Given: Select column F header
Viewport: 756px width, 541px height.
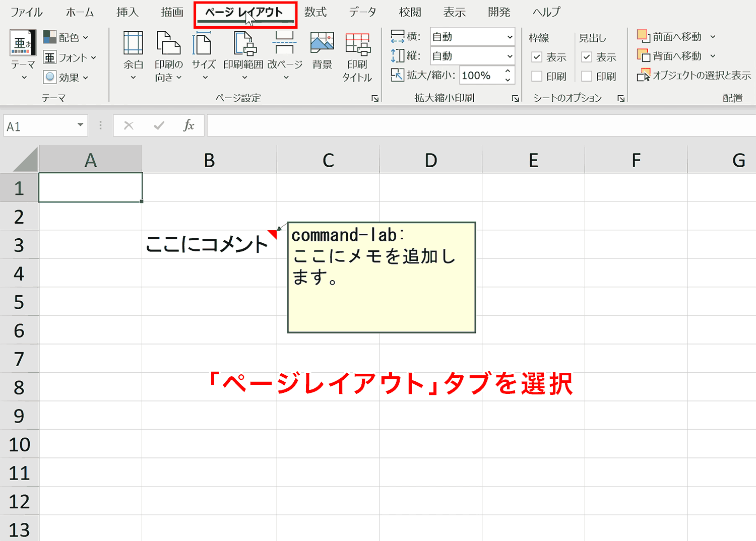Looking at the screenshot, I should 637,160.
